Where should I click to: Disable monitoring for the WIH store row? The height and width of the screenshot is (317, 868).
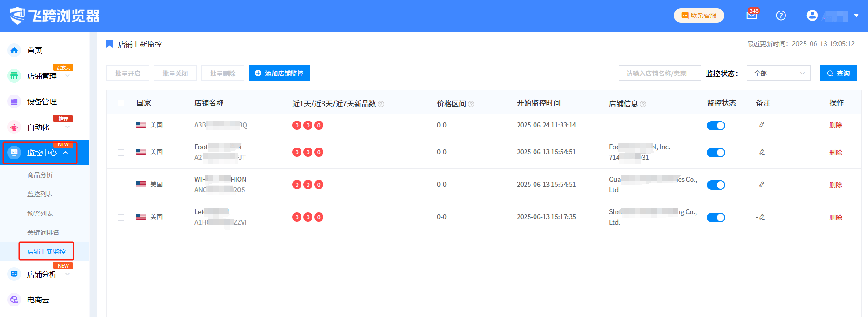(x=716, y=185)
